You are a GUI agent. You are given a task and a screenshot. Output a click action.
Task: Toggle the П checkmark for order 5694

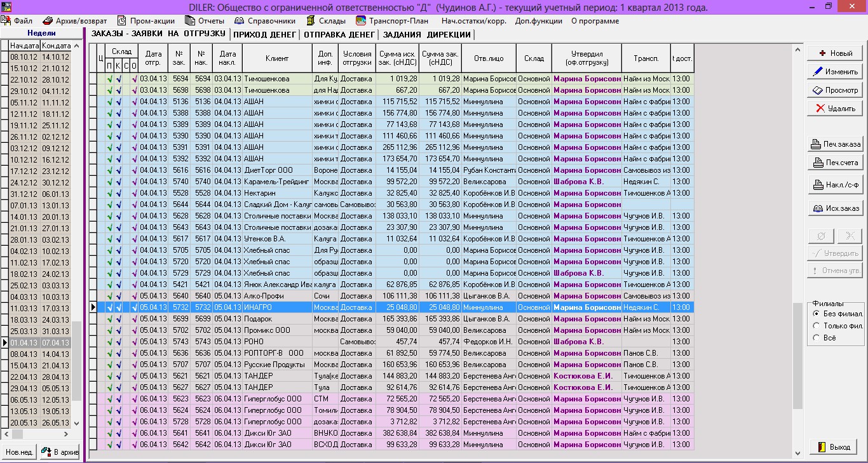click(110, 79)
